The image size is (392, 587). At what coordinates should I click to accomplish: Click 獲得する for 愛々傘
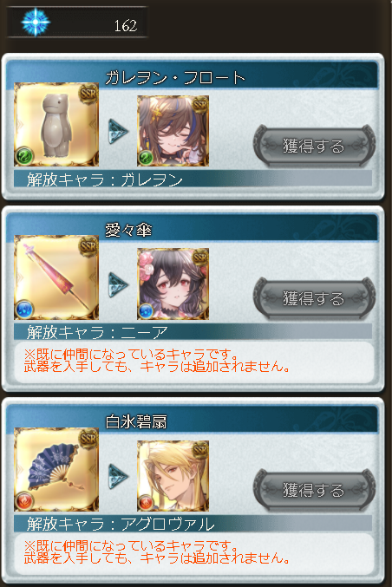pos(314,298)
